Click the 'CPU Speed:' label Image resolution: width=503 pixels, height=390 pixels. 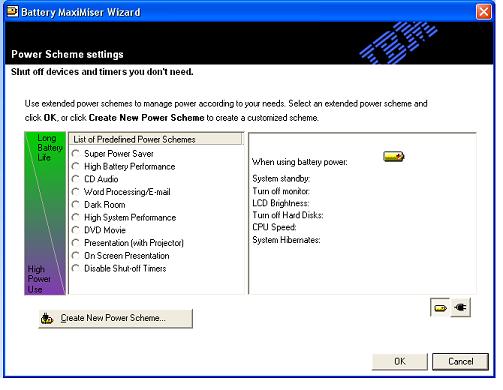point(274,227)
